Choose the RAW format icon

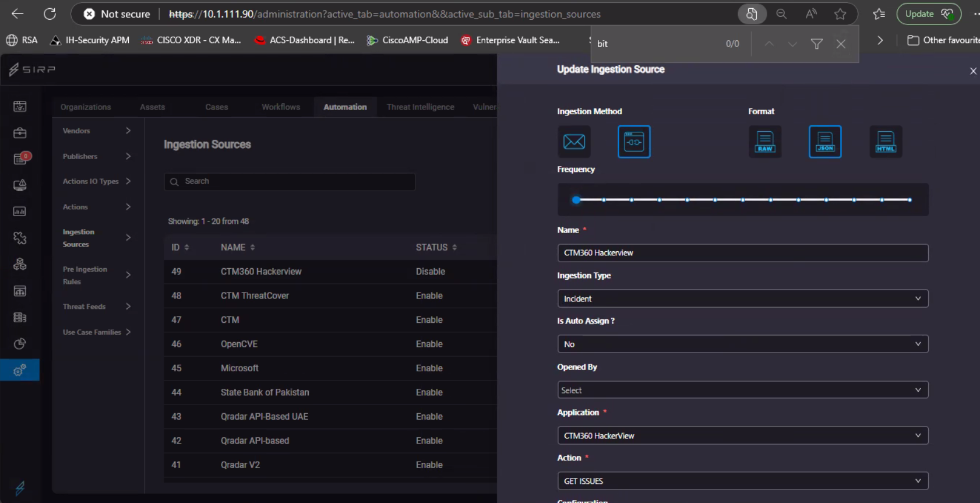765,142
